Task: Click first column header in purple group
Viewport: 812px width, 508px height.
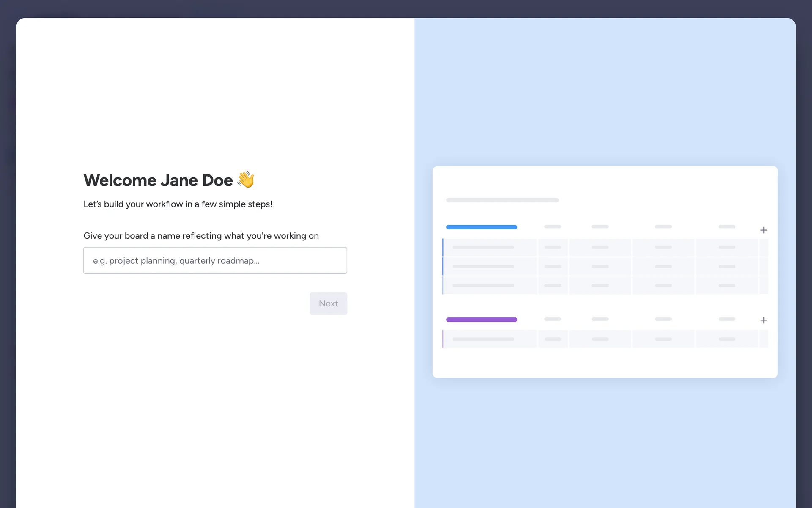Action: 552,319
